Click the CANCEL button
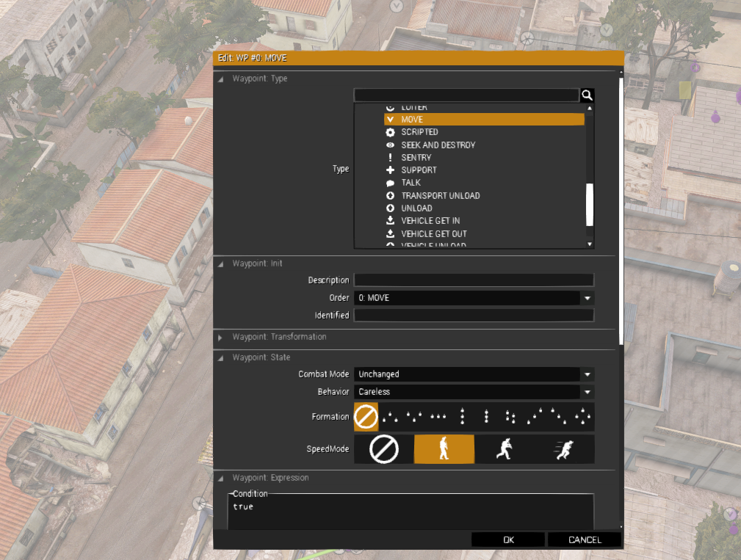 [585, 539]
